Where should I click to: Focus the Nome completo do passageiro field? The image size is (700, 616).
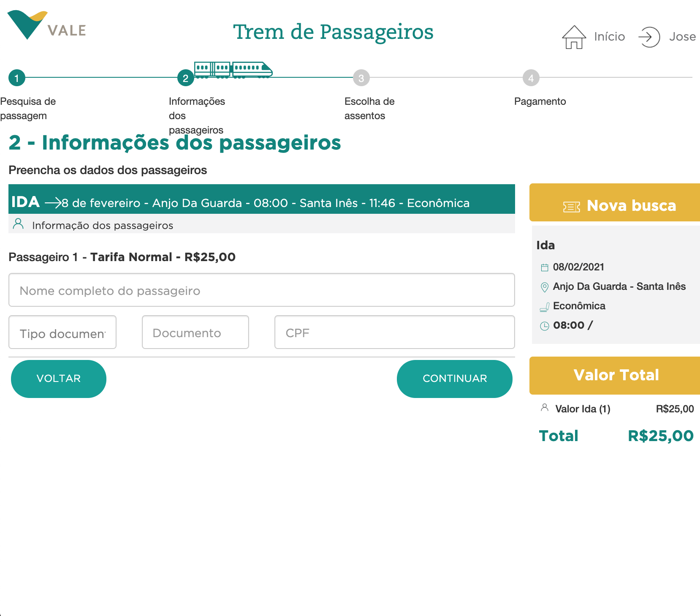coord(261,290)
